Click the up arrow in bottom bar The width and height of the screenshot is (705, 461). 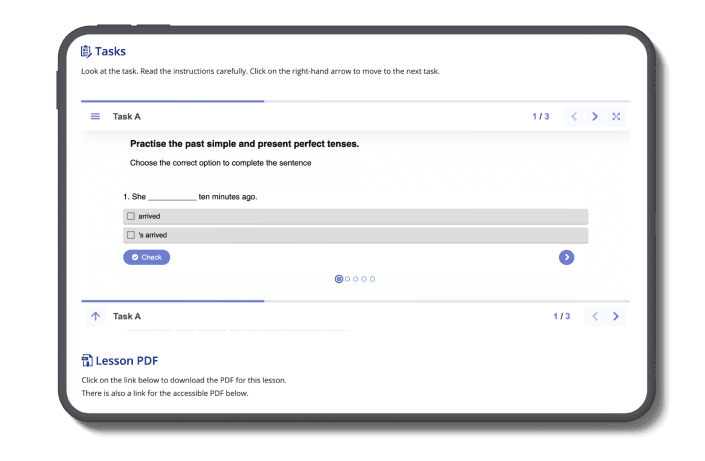coord(96,316)
